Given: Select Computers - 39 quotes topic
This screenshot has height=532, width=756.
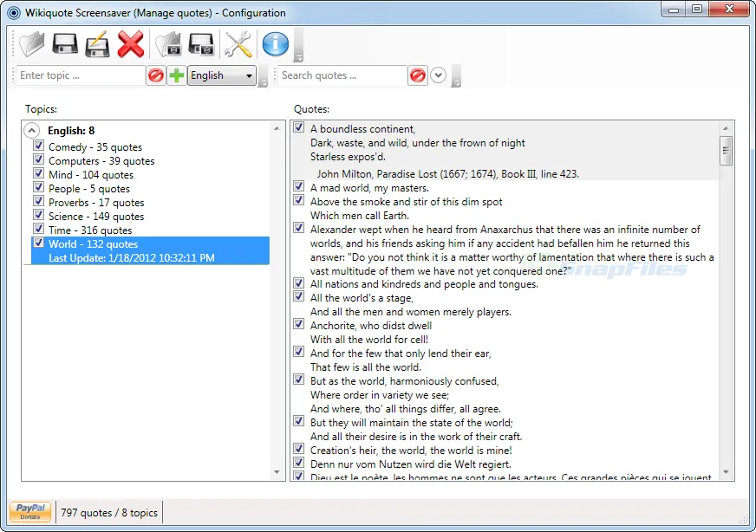Looking at the screenshot, I should tap(101, 161).
